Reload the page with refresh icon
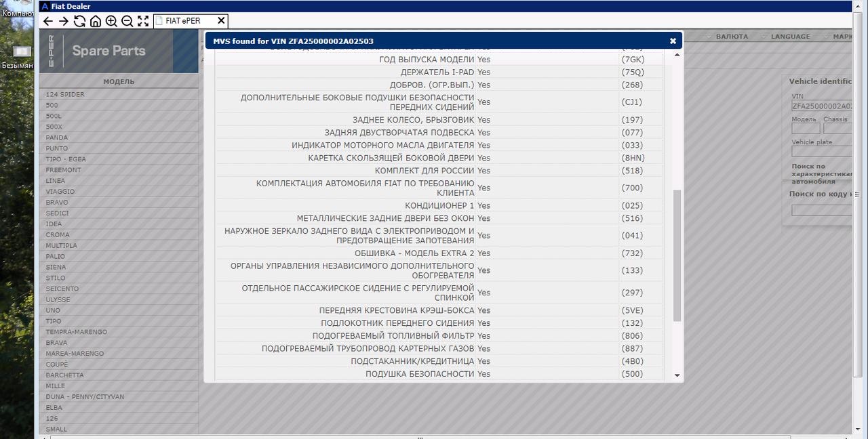Viewport: 868px width, 439px height. 79,21
